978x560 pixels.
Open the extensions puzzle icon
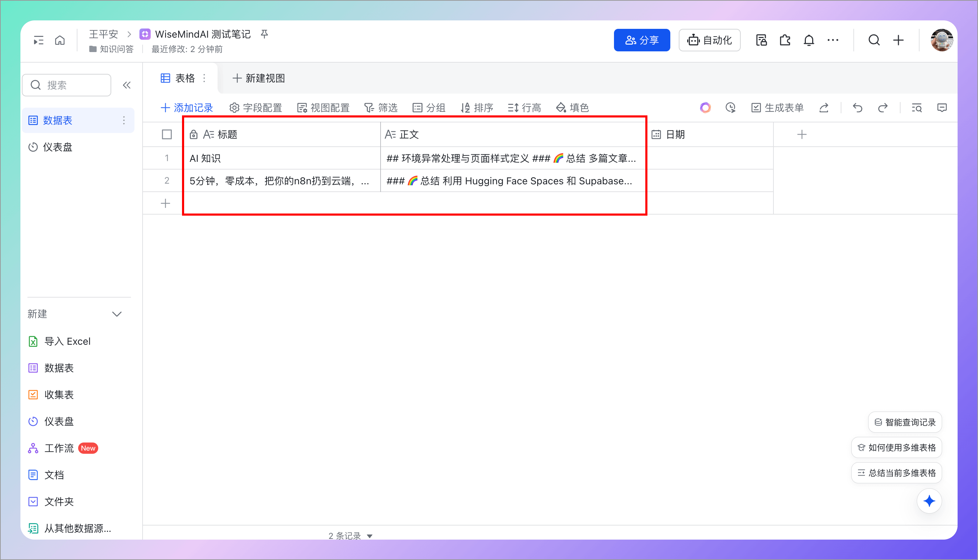pos(785,40)
